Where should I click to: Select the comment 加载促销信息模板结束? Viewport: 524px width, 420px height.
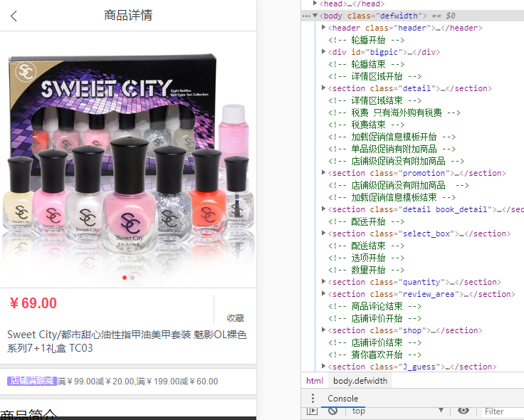[x=392, y=197]
